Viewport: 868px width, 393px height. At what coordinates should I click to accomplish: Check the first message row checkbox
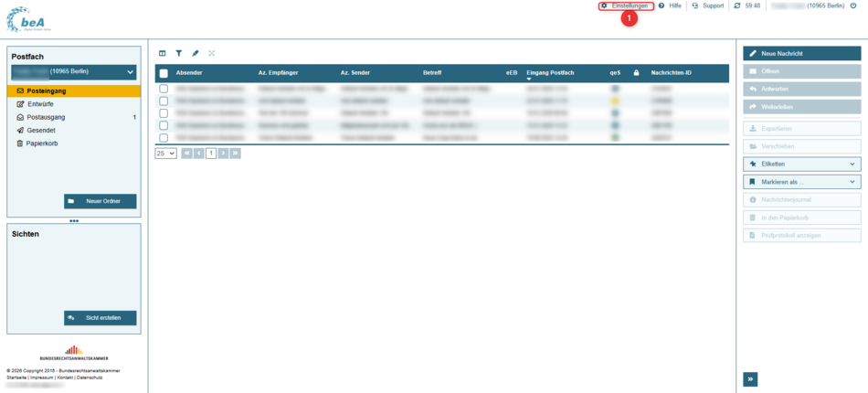click(x=164, y=89)
